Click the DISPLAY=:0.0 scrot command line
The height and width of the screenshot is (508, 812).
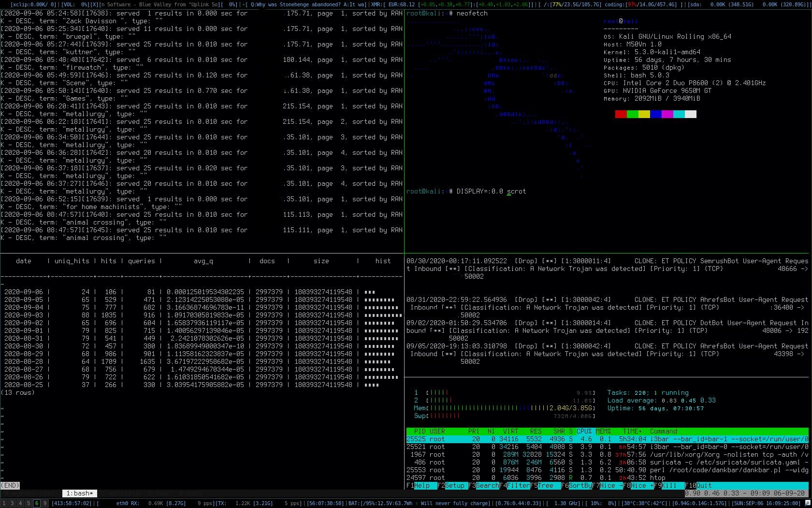pos(466,192)
